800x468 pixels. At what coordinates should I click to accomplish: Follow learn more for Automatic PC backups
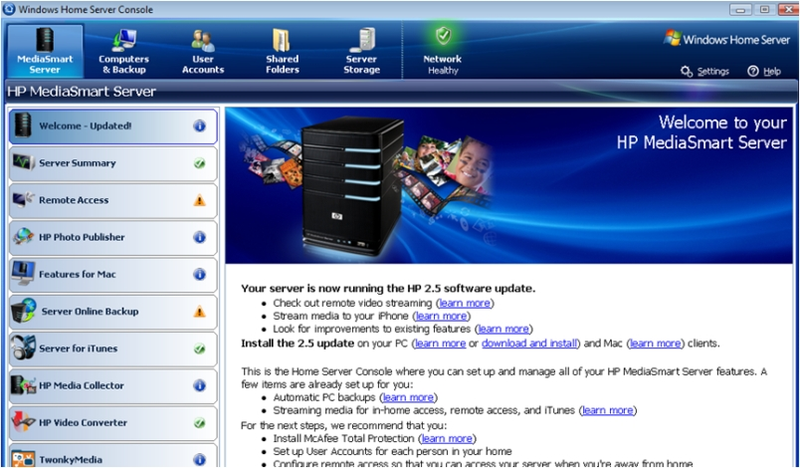coord(408,398)
